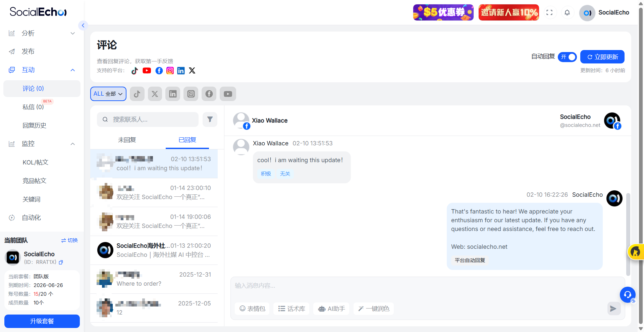This screenshot has height=332, width=644.
Task: Click the X icon in supported platforms
Action: tap(192, 70)
